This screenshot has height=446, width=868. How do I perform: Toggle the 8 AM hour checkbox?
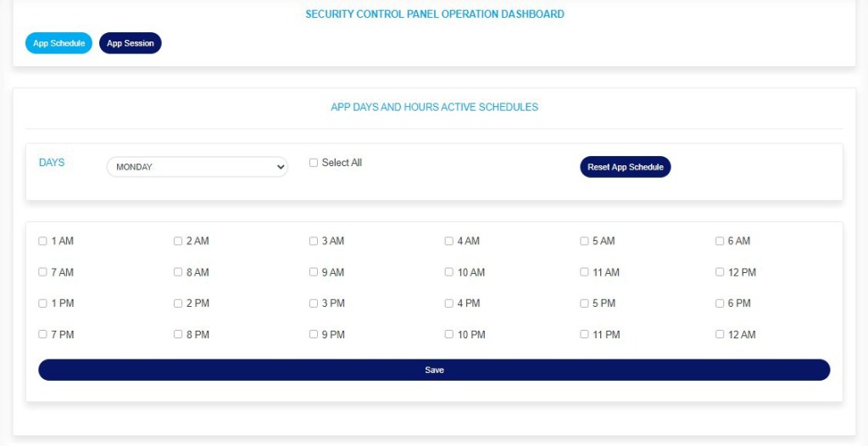(x=178, y=272)
